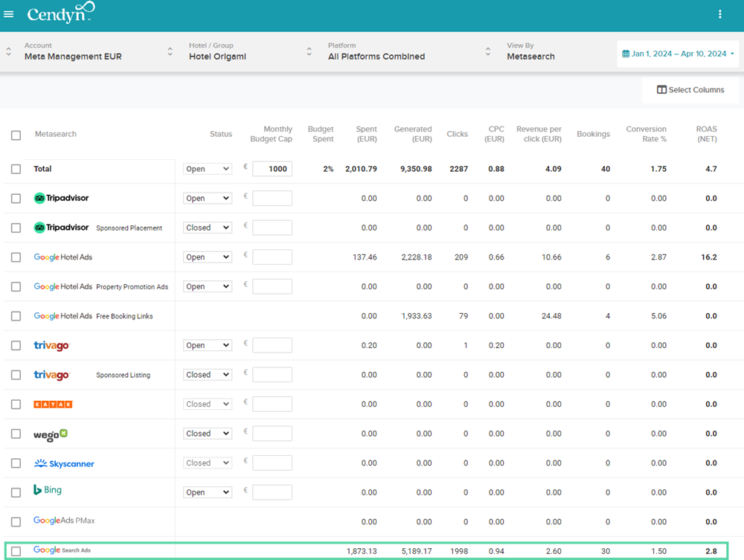Check the KAYAK row checkbox
This screenshot has height=560, width=744.
pyautogui.click(x=16, y=405)
